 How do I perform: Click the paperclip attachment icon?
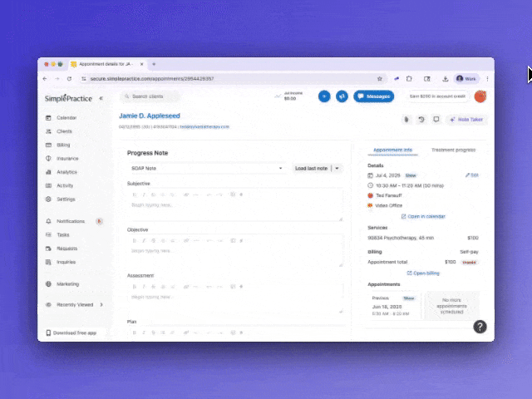point(406,120)
